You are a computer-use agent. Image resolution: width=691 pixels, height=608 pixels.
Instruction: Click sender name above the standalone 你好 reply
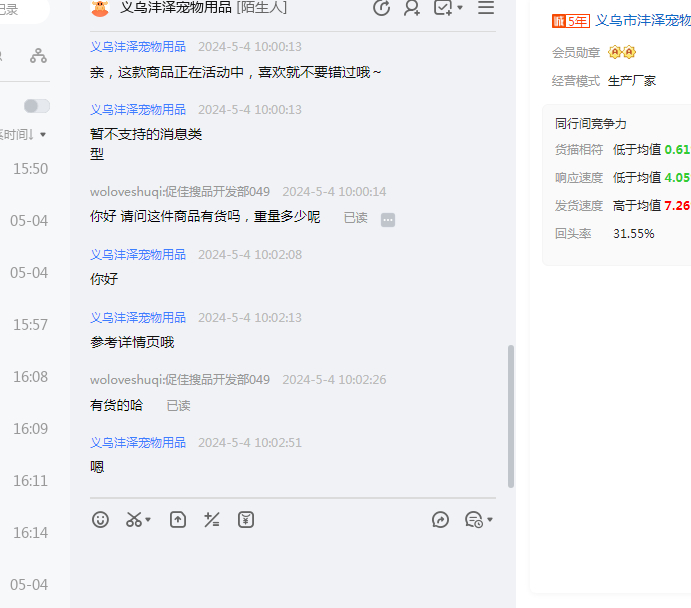(138, 254)
